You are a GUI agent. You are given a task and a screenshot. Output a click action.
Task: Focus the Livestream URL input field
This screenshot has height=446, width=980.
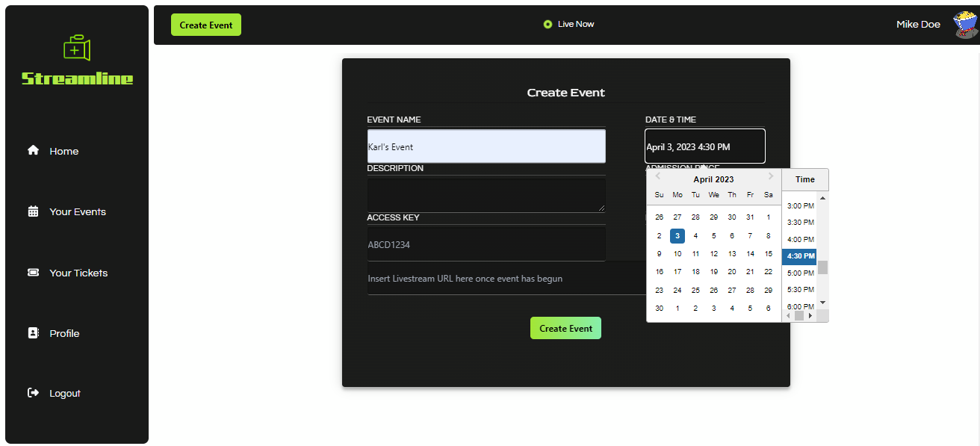(x=506, y=279)
